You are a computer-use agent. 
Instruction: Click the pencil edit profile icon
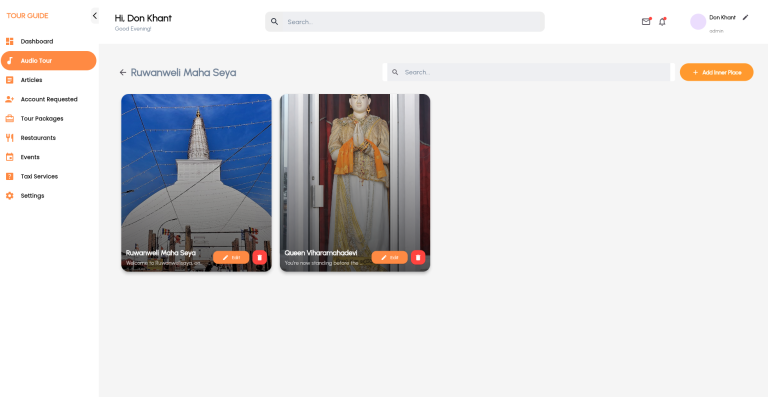(x=745, y=18)
